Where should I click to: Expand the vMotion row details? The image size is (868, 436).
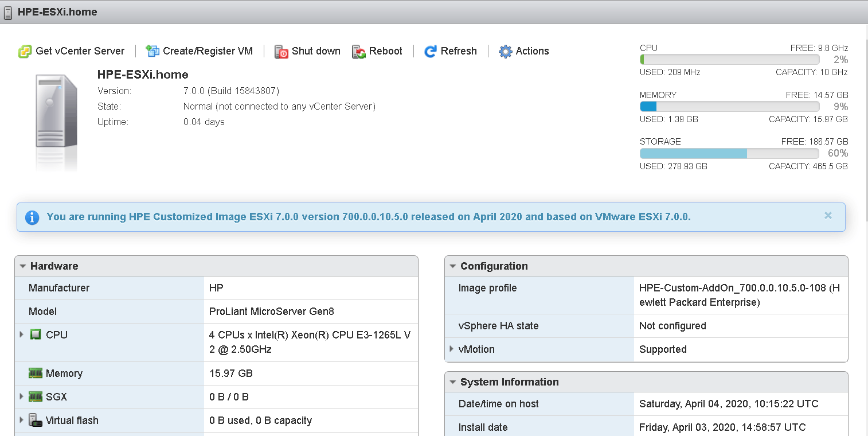452,349
